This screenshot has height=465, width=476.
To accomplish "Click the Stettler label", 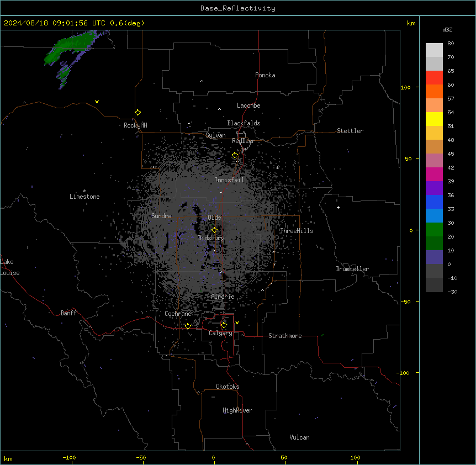I will (x=350, y=131).
